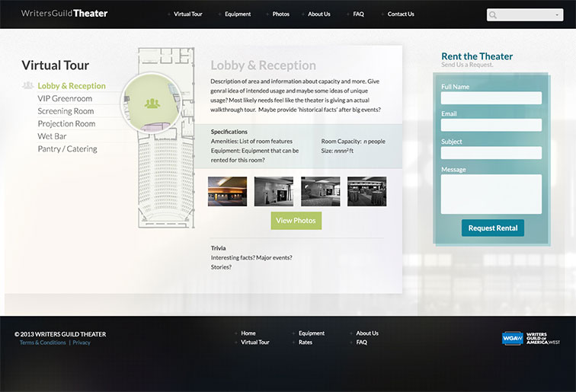Click the people icon on floor plan
The height and width of the screenshot is (392, 576).
(152, 103)
